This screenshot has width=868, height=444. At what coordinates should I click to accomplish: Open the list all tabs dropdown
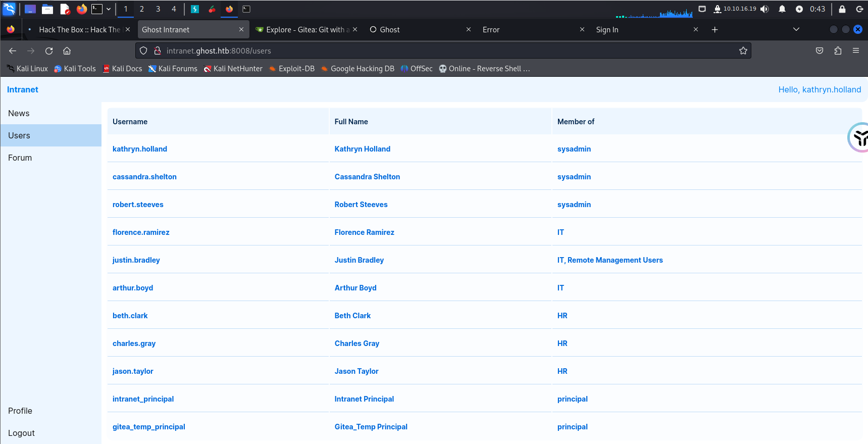point(796,30)
